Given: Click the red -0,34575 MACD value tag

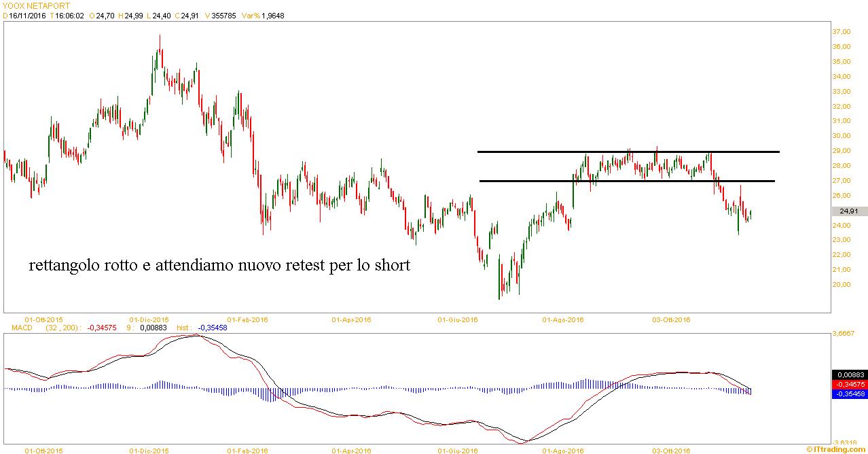Looking at the screenshot, I should click(849, 384).
